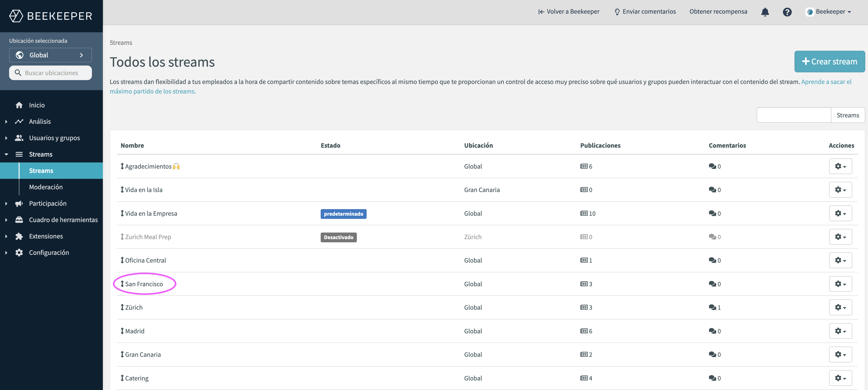Screen dimensions: 868x390
Task: Click the reorder handle for Oficina Central
Action: coord(122,260)
